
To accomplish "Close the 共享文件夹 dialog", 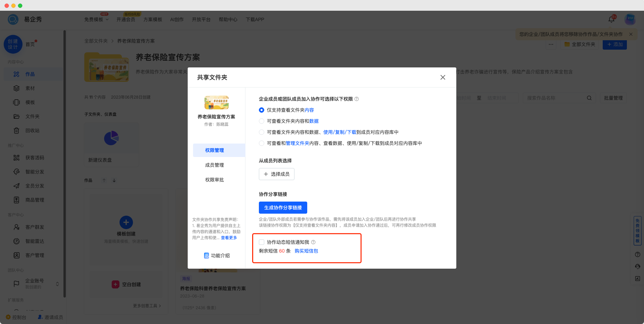I will click(x=443, y=77).
